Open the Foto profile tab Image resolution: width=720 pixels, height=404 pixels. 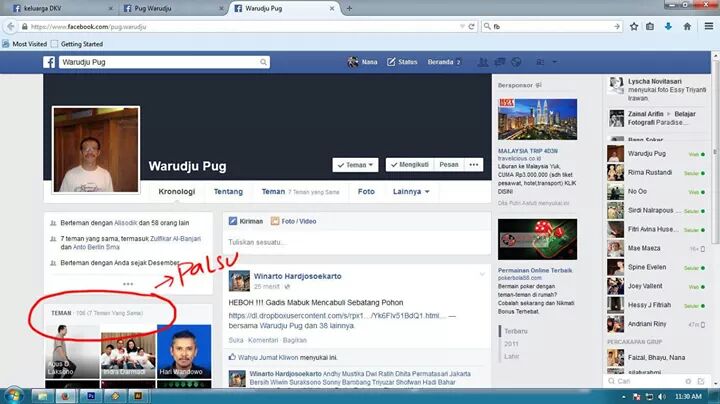366,191
